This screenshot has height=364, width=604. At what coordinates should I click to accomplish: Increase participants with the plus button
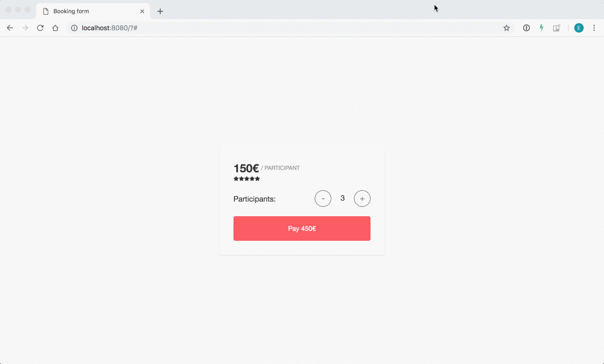click(x=362, y=199)
